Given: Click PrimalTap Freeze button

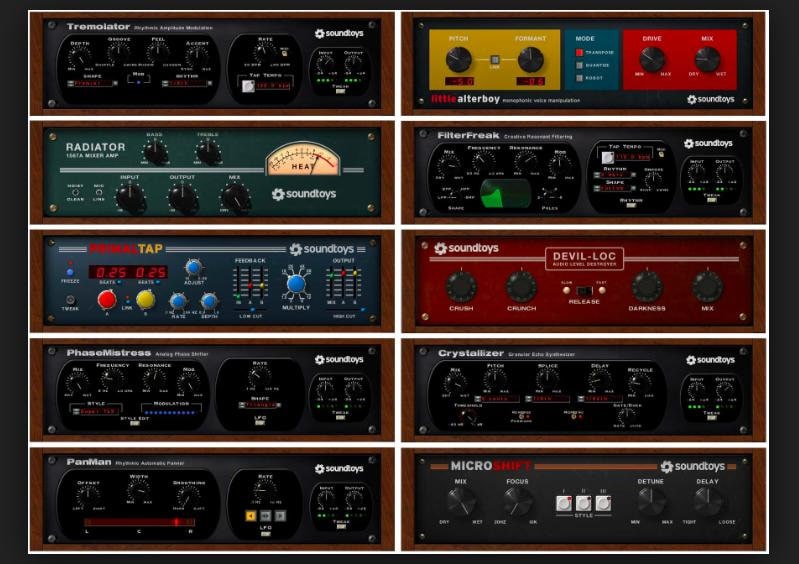Looking at the screenshot, I should tap(70, 272).
